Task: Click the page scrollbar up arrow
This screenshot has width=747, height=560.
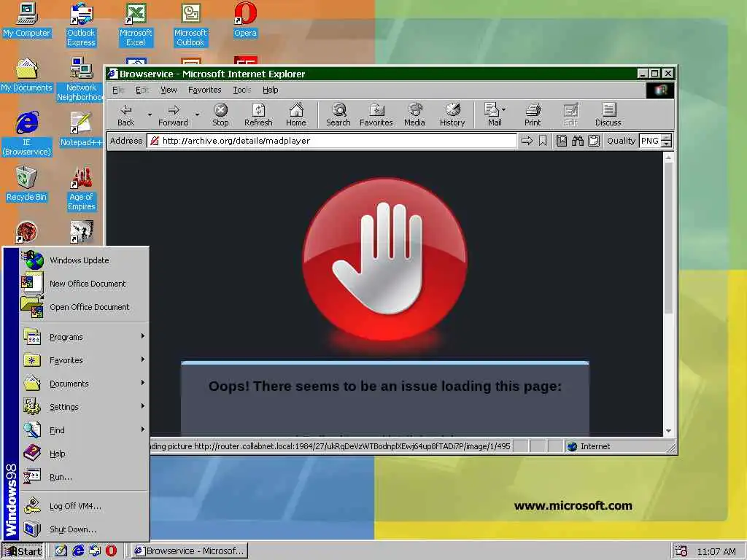Action: tap(668, 157)
